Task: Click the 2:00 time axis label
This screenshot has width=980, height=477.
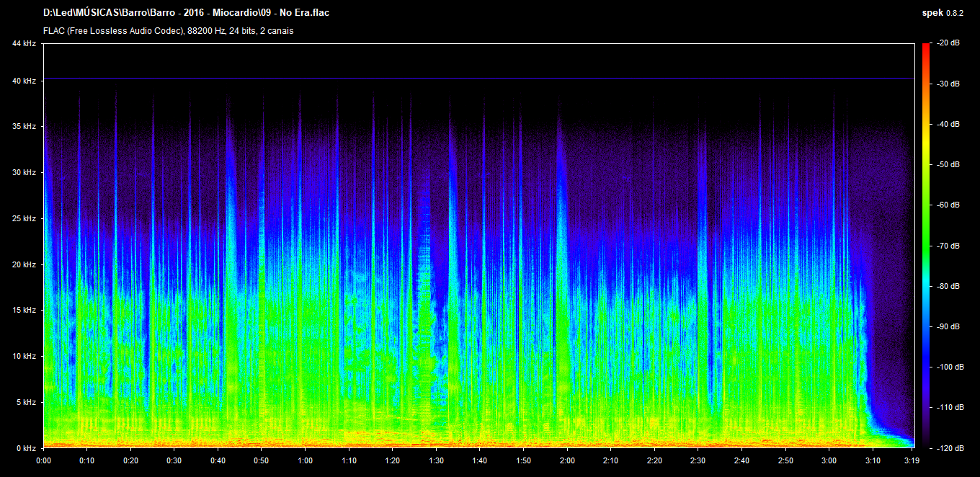Action: pos(567,460)
